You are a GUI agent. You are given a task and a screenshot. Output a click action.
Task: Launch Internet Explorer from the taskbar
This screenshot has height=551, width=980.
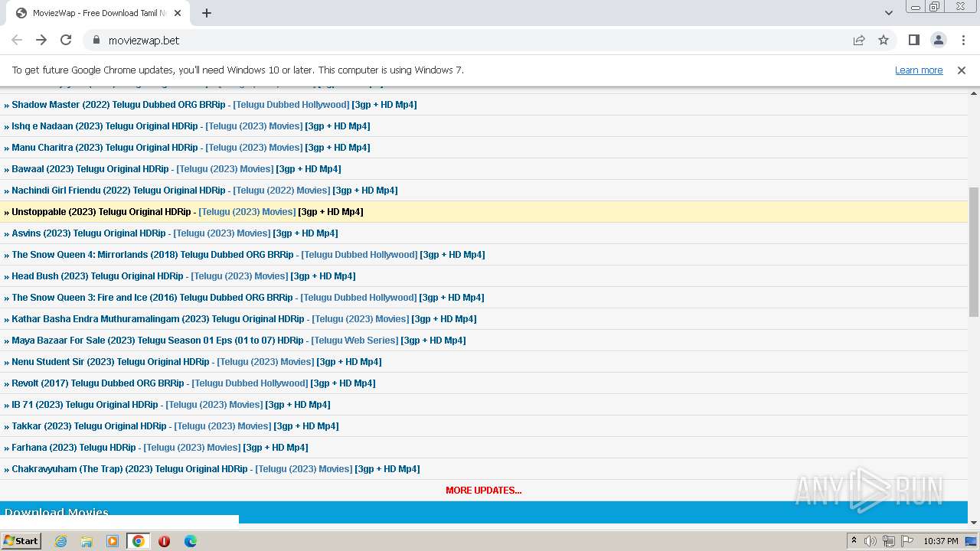pos(60,541)
